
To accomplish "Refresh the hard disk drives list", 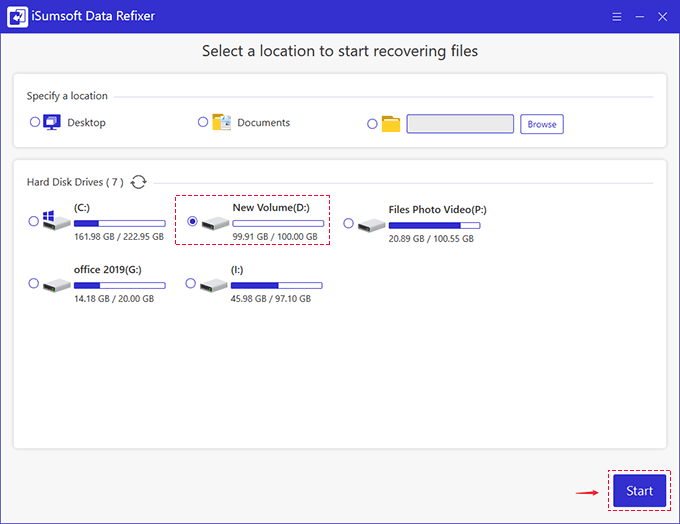I will [x=139, y=182].
